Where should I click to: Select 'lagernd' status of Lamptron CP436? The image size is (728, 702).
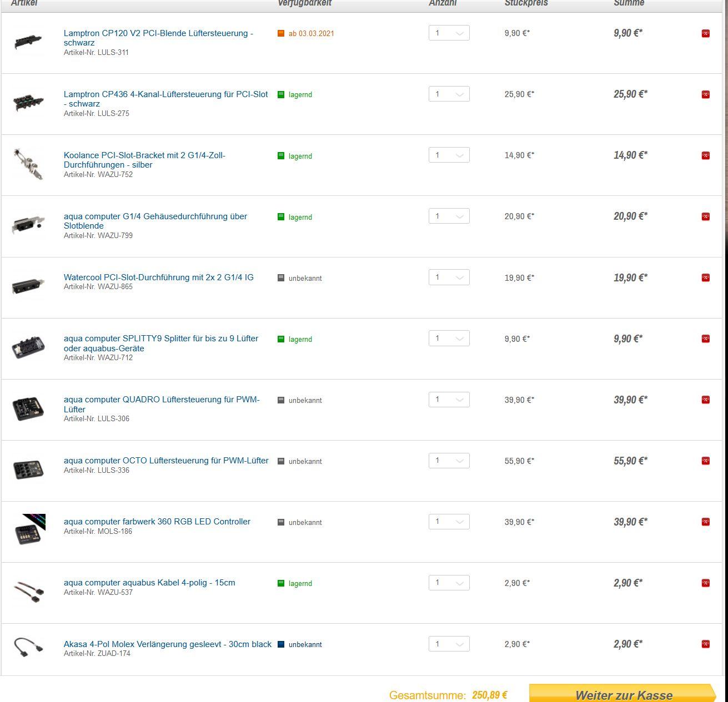[x=300, y=95]
